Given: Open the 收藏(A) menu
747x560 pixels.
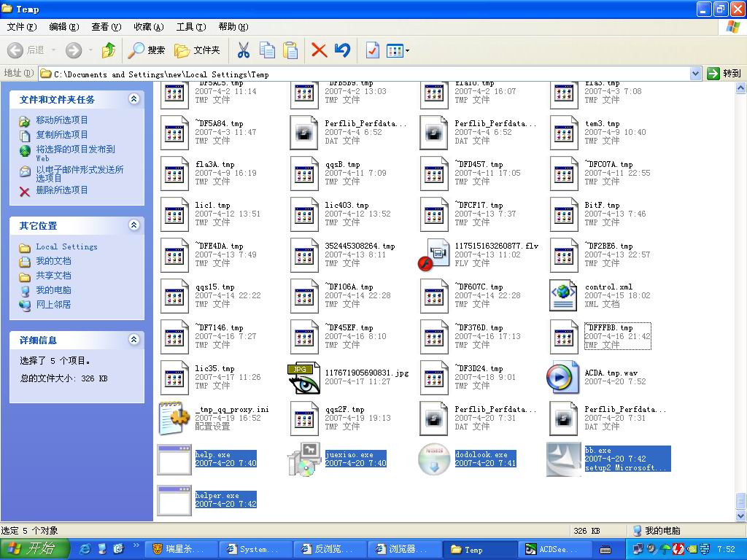Looking at the screenshot, I should [149, 27].
